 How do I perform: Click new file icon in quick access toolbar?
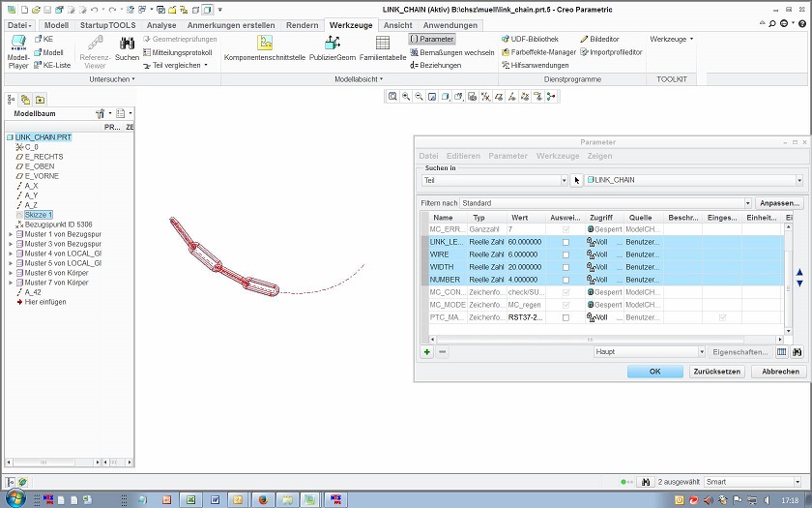pos(24,10)
